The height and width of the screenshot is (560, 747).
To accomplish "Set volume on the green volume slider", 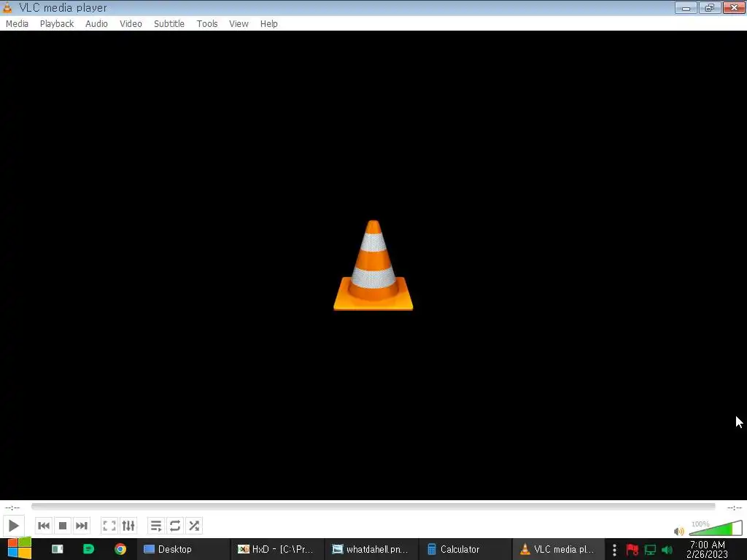I will tap(716, 529).
